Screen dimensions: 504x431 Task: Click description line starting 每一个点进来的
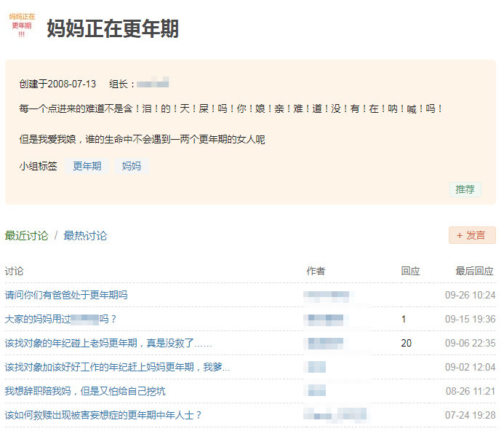231,108
